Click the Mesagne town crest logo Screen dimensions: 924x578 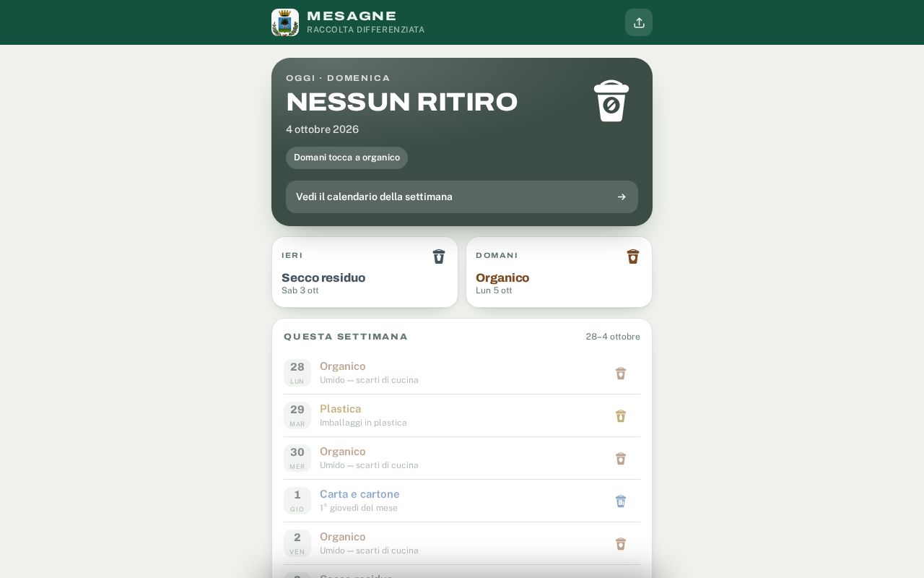(x=285, y=22)
